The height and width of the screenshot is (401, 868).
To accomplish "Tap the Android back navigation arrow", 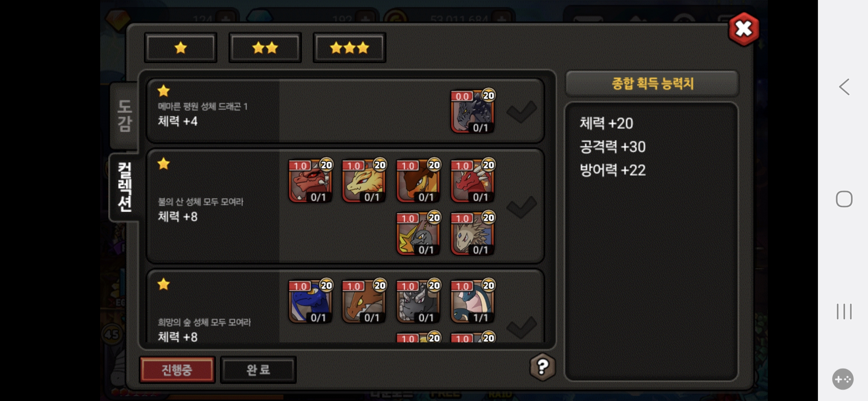I will coord(844,87).
